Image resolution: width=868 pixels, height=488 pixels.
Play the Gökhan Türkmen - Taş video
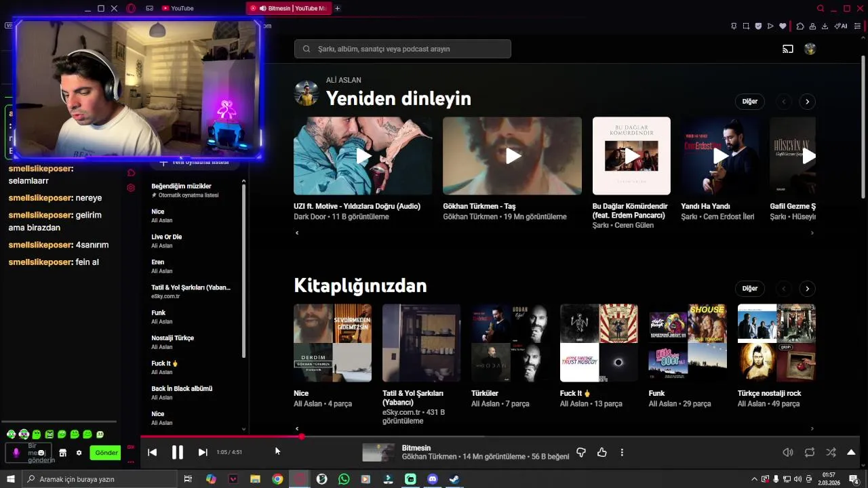coord(512,156)
